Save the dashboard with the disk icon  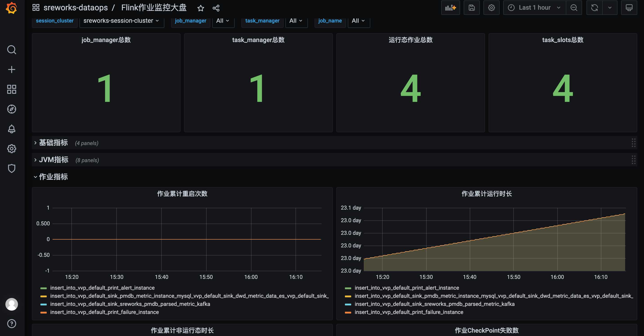(x=472, y=8)
